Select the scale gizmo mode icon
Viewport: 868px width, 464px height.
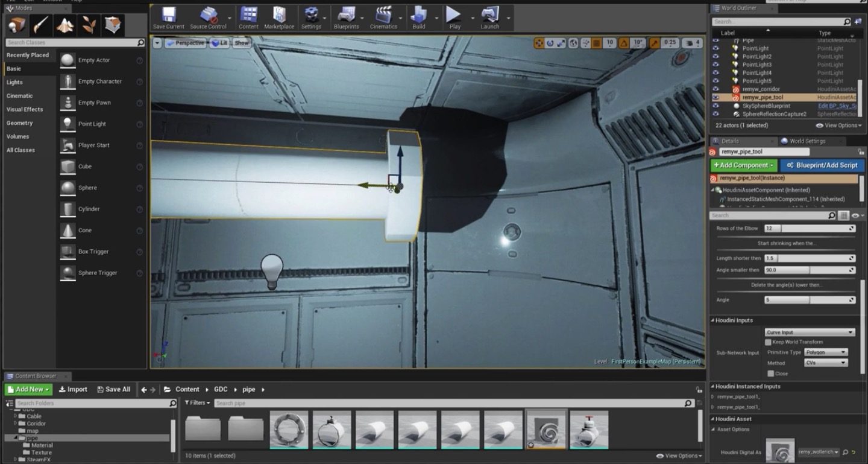click(x=562, y=43)
